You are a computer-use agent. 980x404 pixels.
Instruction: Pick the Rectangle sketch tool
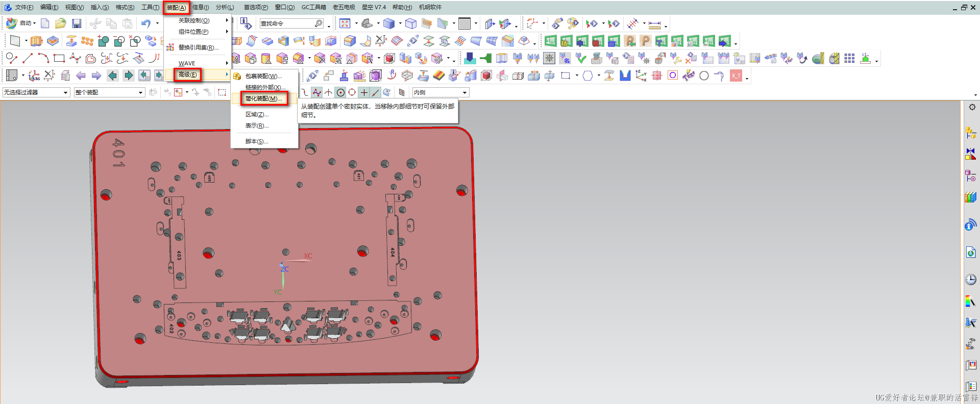(x=59, y=58)
